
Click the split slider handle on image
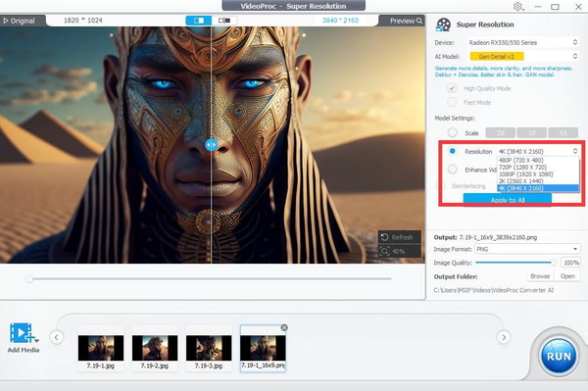[x=211, y=145]
